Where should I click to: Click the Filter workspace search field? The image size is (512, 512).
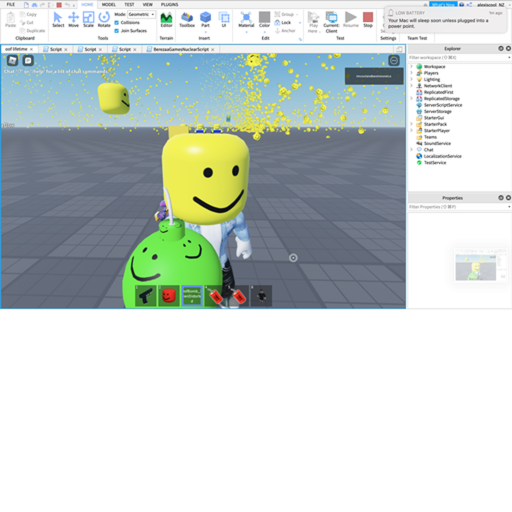click(459, 58)
